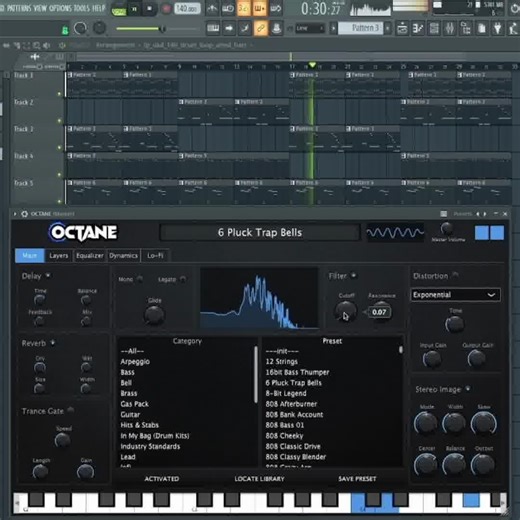
Task: Click the plus button beside Pattern 3
Action: [x=388, y=29]
